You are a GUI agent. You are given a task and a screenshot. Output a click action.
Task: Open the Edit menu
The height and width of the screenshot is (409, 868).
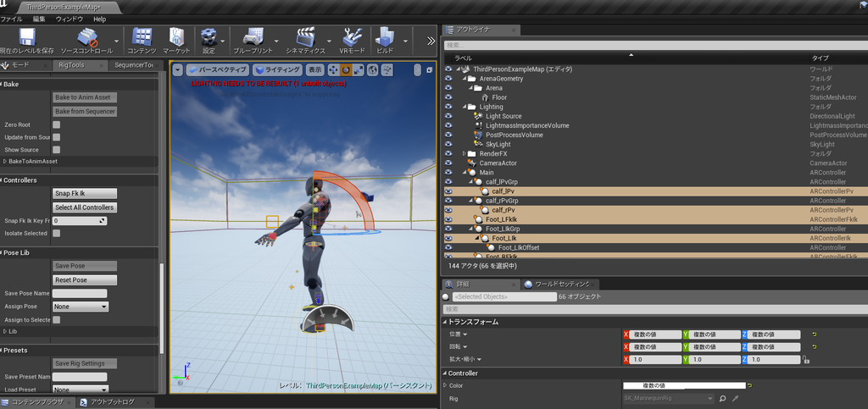(x=39, y=19)
